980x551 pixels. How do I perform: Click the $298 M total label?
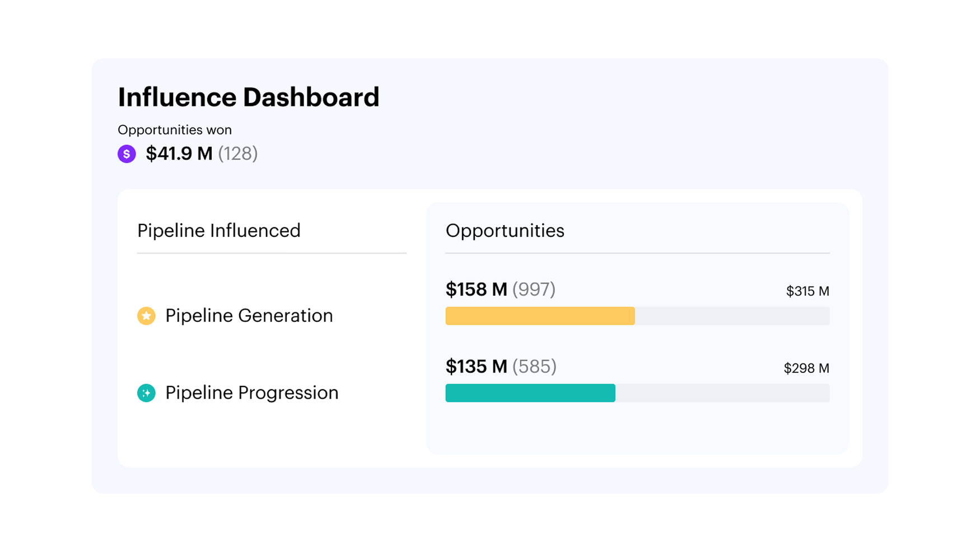(x=806, y=368)
